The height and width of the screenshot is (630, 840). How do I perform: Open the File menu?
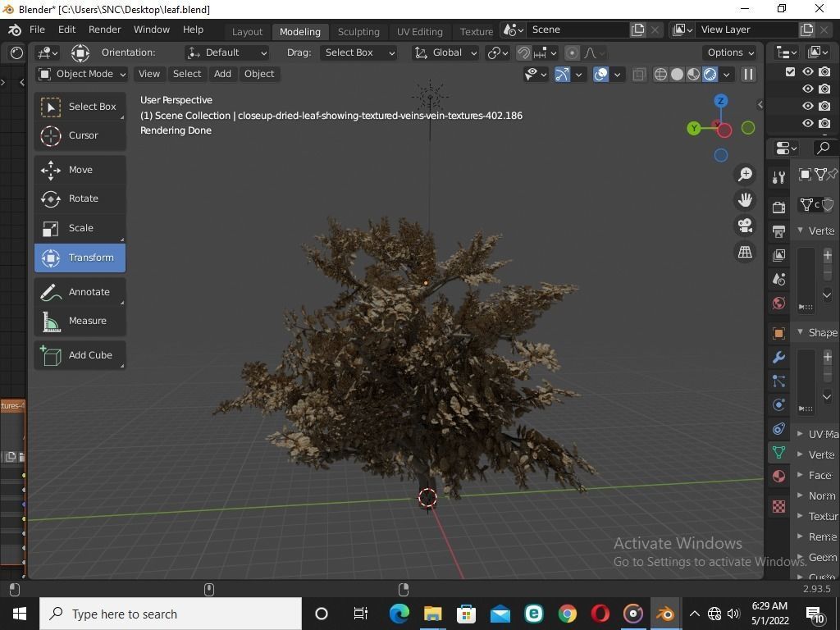click(37, 30)
